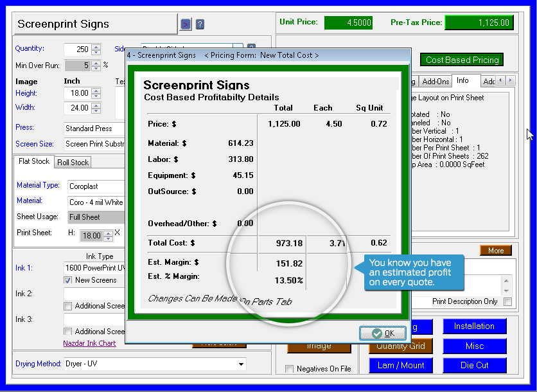Switch to the Roll Stock tab
This screenshot has width=537, height=392.
click(x=72, y=163)
